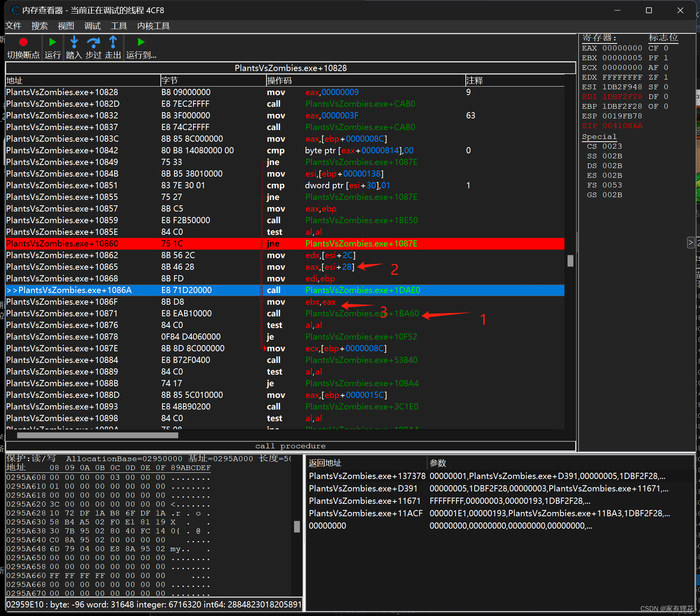Click the EAX 00000000 register value
Viewport: 700px width, 616px height.
pyautogui.click(x=612, y=48)
